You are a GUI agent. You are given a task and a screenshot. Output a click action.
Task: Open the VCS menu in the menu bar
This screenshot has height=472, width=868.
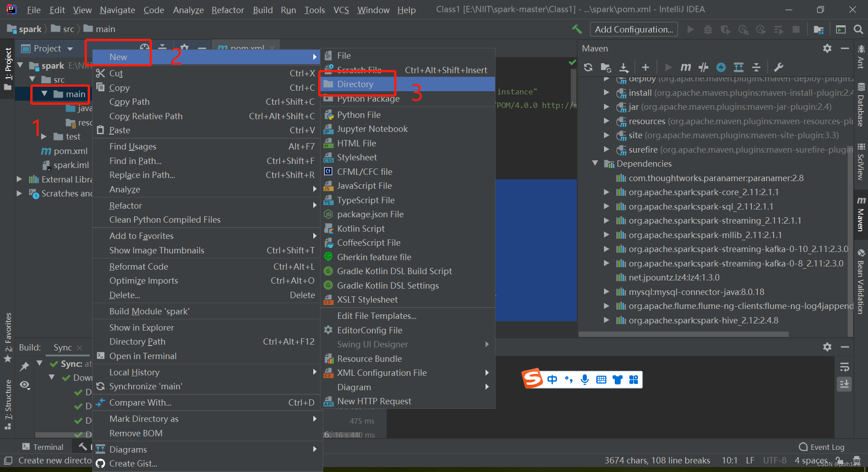pyautogui.click(x=341, y=10)
